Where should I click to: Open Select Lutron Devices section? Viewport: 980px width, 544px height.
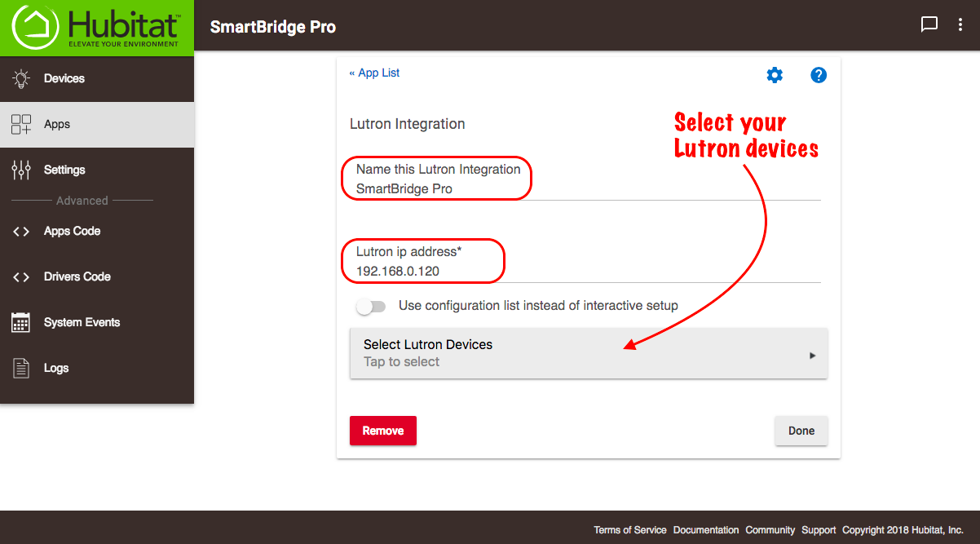point(589,353)
